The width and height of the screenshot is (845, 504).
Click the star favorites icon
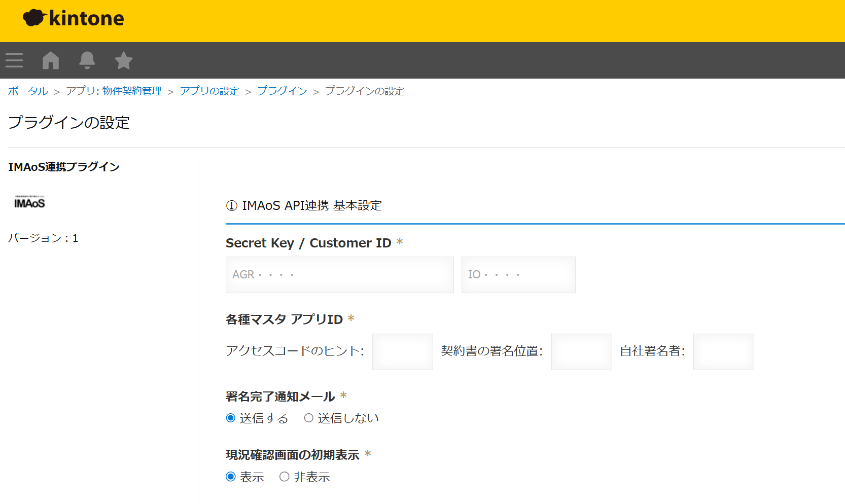pos(123,60)
